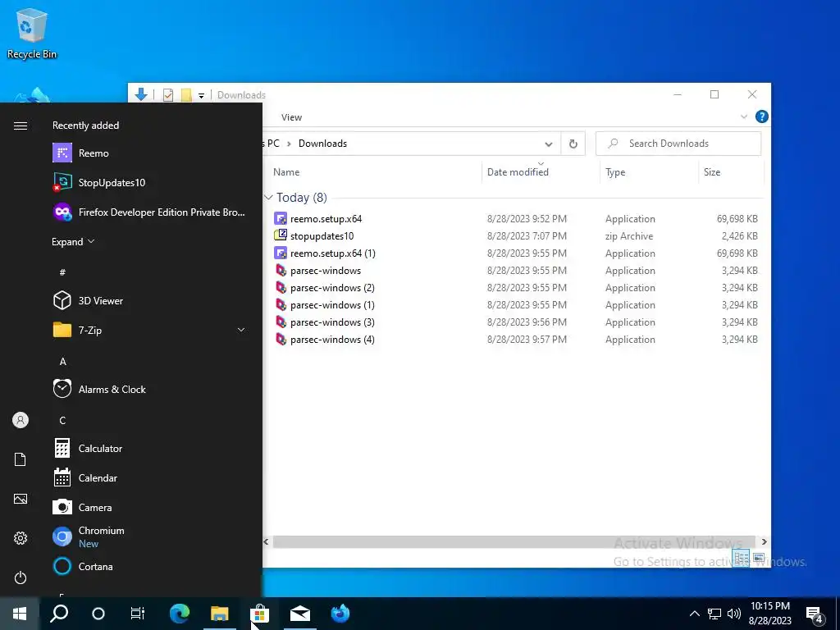The width and height of the screenshot is (840, 630).
Task: Switch to details view button
Action: pyautogui.click(x=742, y=558)
